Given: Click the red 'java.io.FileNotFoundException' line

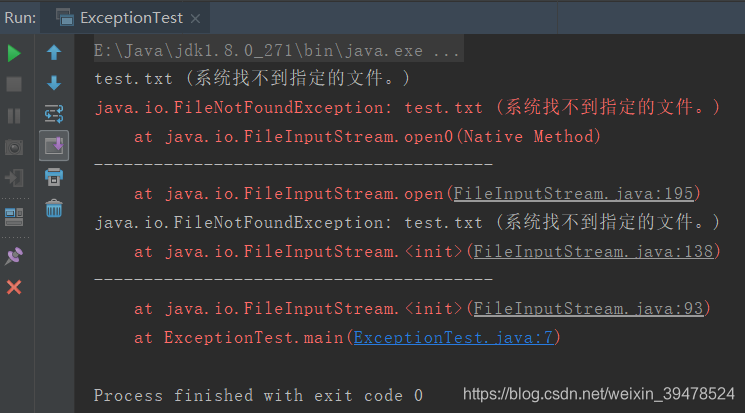Looking at the screenshot, I should (x=408, y=107).
